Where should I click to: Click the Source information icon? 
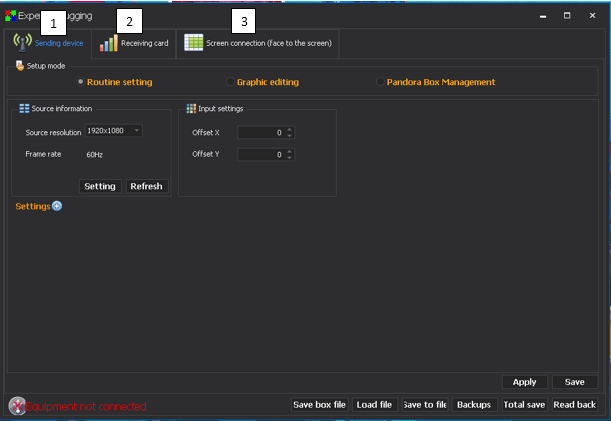pyautogui.click(x=25, y=108)
